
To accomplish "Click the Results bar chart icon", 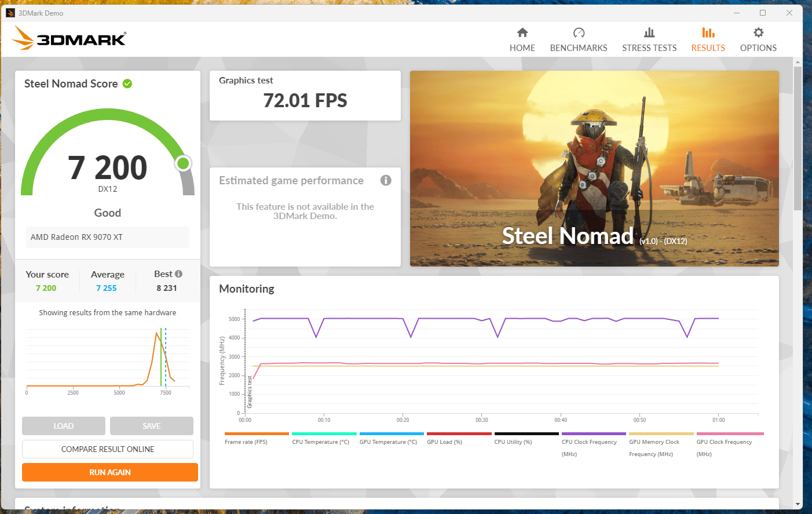I will 708,32.
